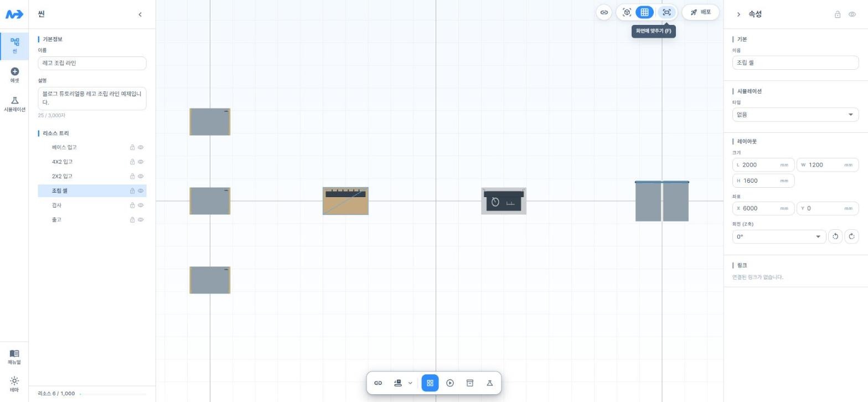868x402 pixels.
Task: Toggle visibility of 베이스 입고
Action: [141, 147]
